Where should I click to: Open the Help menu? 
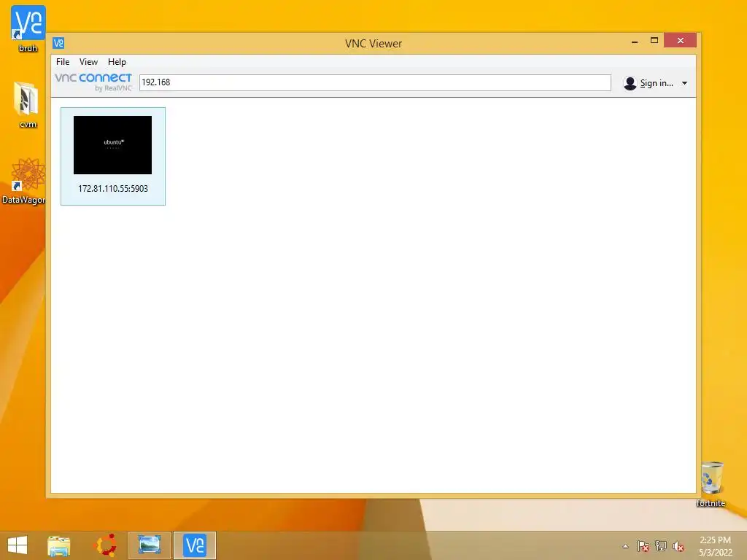pos(117,62)
